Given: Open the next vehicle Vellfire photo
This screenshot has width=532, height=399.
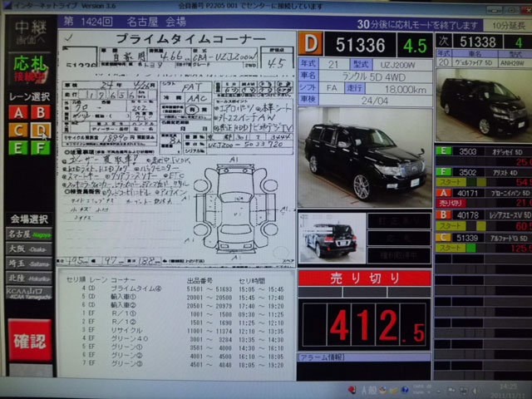Looking at the screenshot, I should (x=483, y=106).
